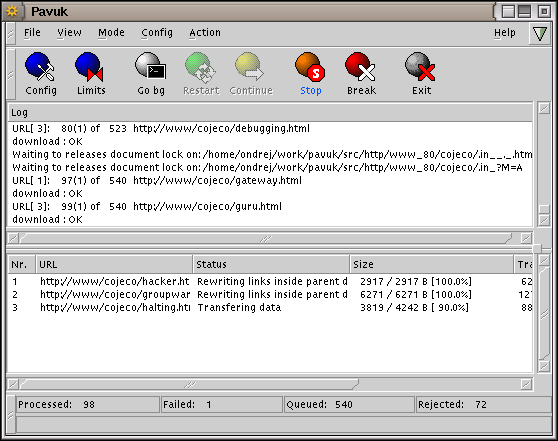Viewport: 558px width, 441px height.
Task: Open the Config toolbar icon
Action: click(x=40, y=74)
